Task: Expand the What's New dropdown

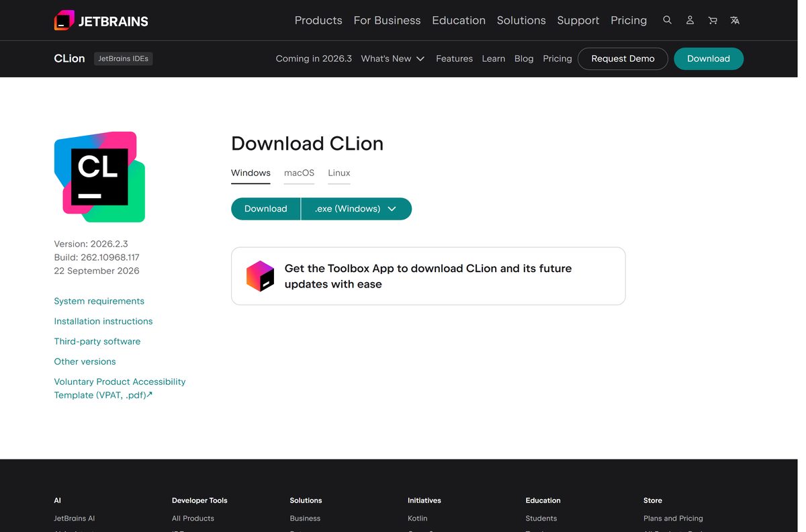Action: click(393, 58)
